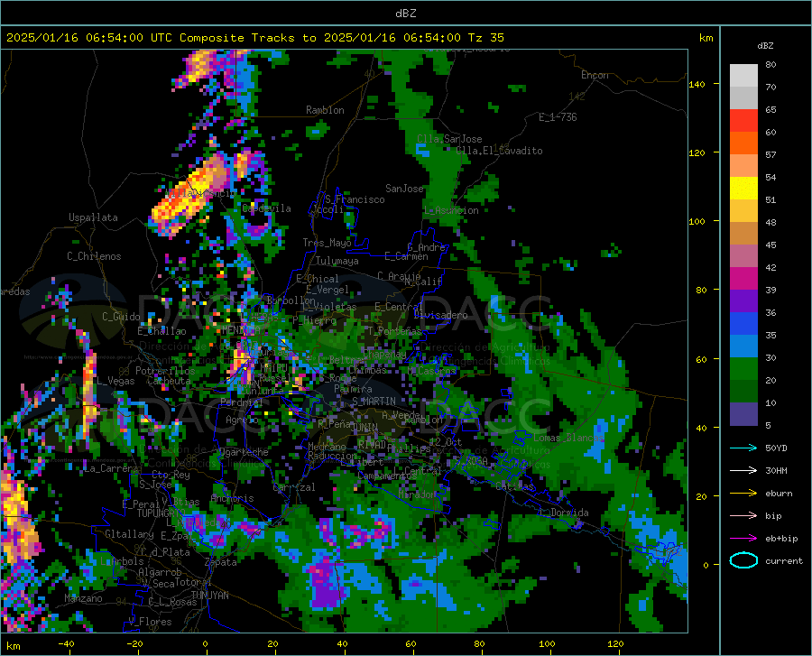This screenshot has width=812, height=656.
Task: Pick the magenta 39–42 dBZ swatch
Action: (743, 279)
